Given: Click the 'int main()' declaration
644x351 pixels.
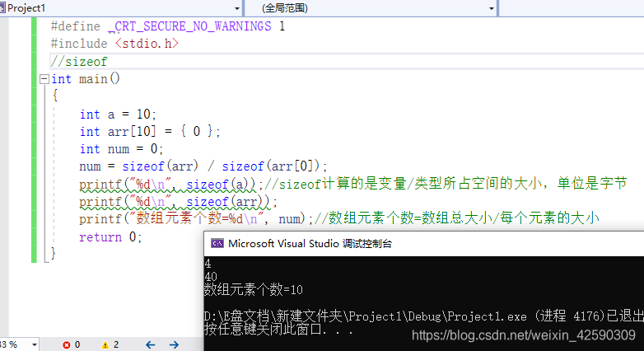Looking at the screenshot, I should (x=86, y=79).
